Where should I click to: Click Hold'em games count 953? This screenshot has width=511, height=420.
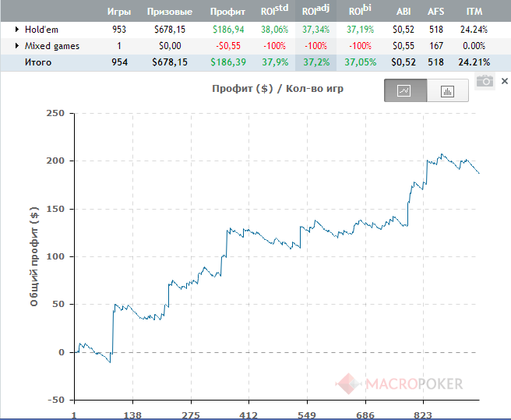(x=119, y=30)
